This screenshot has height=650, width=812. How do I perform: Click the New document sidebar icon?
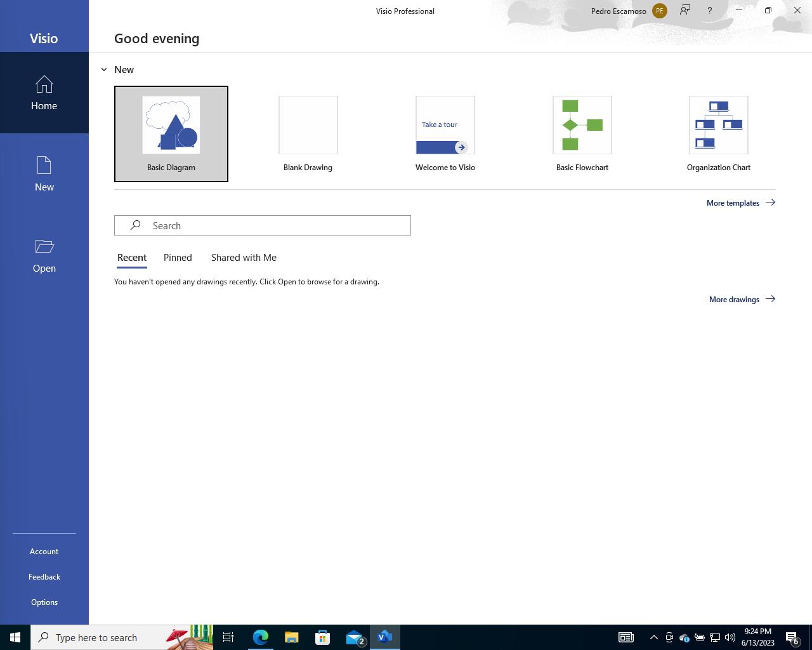tap(44, 173)
